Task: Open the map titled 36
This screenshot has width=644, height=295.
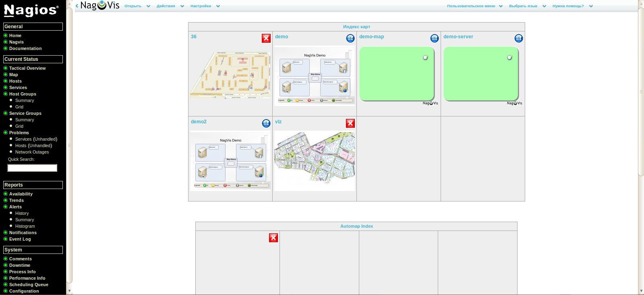Action: click(194, 37)
